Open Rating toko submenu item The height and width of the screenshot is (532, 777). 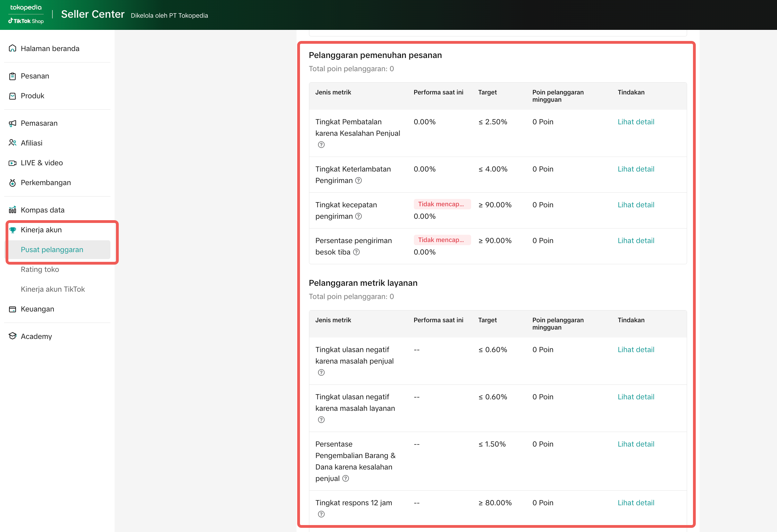(x=40, y=269)
